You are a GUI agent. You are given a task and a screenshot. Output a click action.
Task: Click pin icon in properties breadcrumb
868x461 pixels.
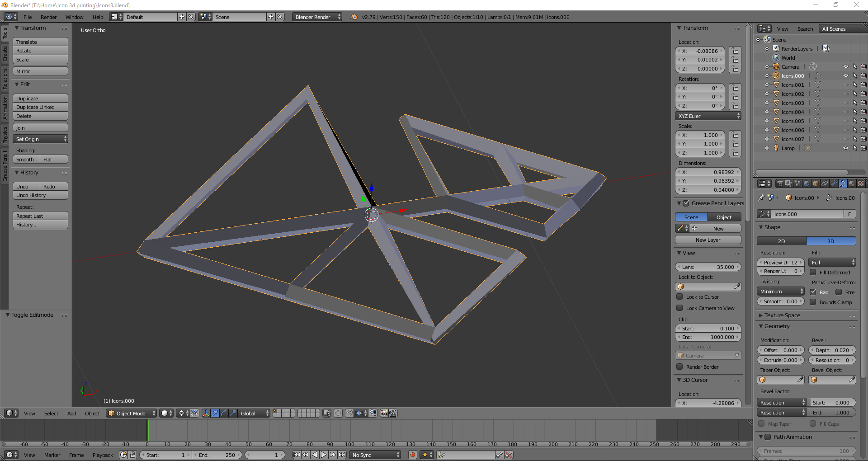tap(761, 198)
